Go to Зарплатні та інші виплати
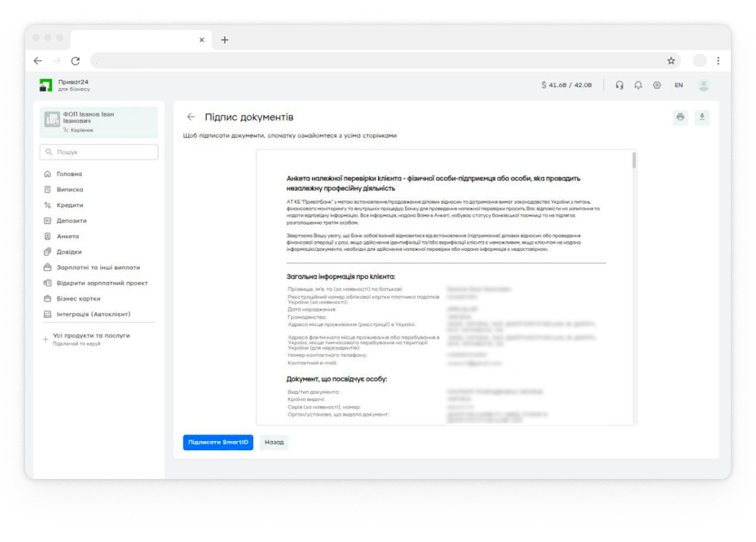Viewport: 756px width, 542px height. (98, 268)
